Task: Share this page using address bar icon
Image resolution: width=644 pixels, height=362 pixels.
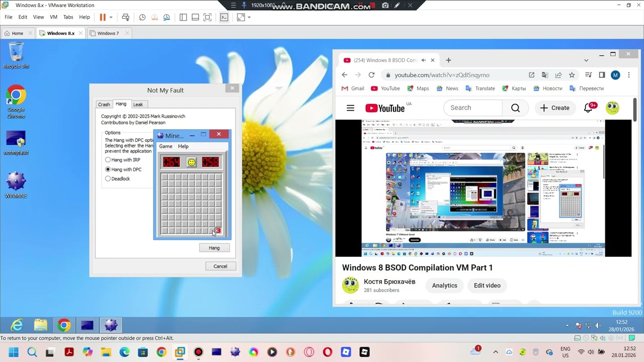Action: [x=558, y=75]
